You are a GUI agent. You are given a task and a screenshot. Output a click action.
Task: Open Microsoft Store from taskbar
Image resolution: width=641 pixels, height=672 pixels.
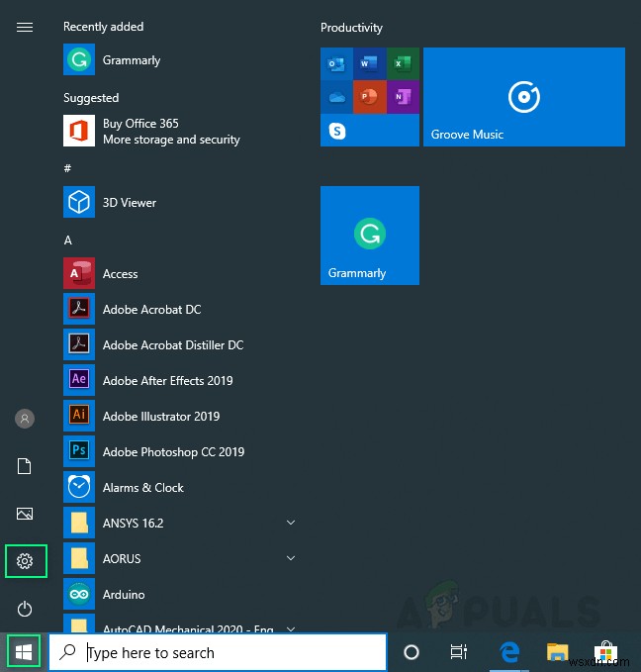click(605, 652)
